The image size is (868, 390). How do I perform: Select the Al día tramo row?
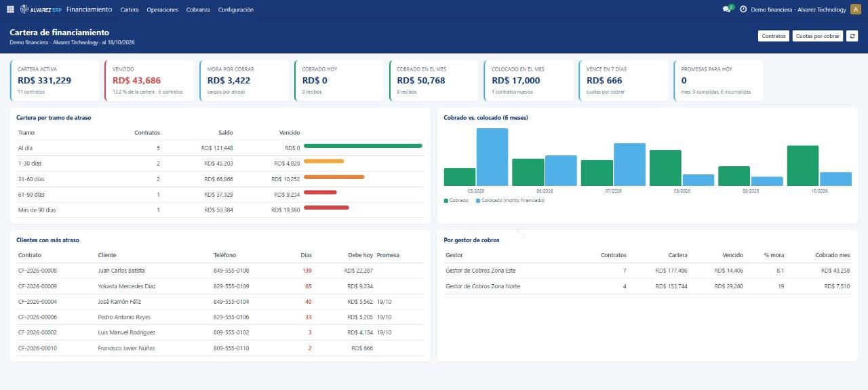point(220,148)
